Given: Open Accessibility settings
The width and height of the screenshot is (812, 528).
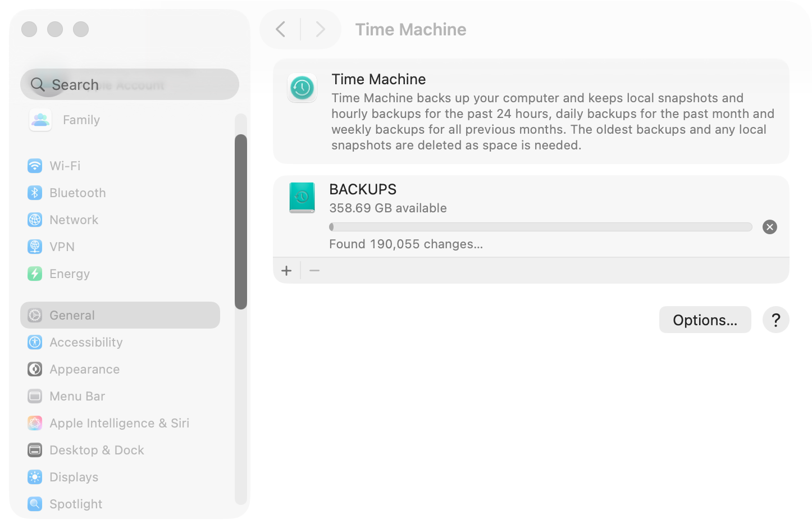Looking at the screenshot, I should coord(120,342).
